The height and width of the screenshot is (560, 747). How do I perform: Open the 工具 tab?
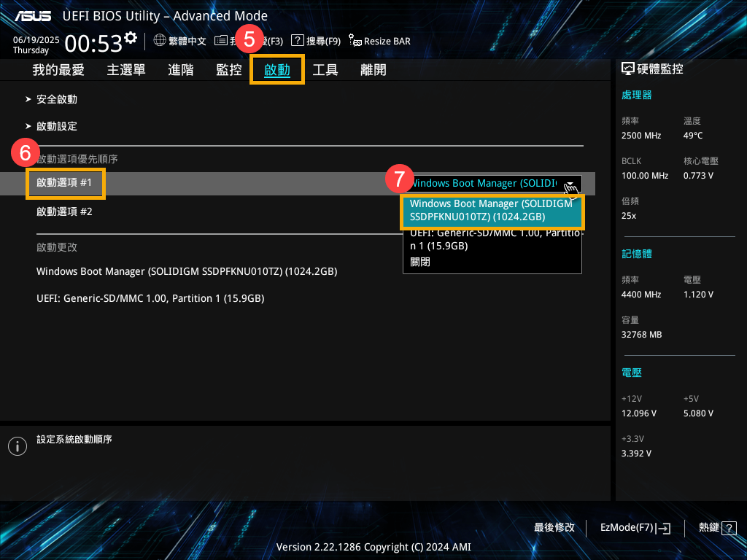pyautogui.click(x=325, y=70)
